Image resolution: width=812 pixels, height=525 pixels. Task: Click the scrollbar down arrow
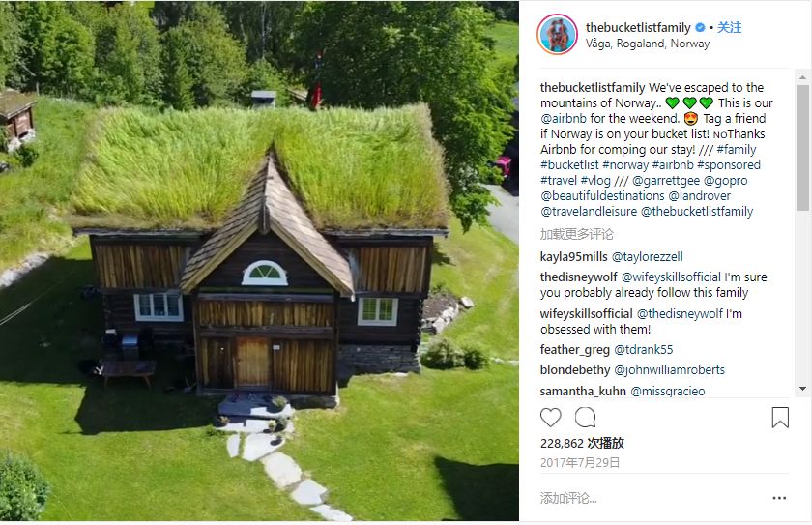click(802, 389)
